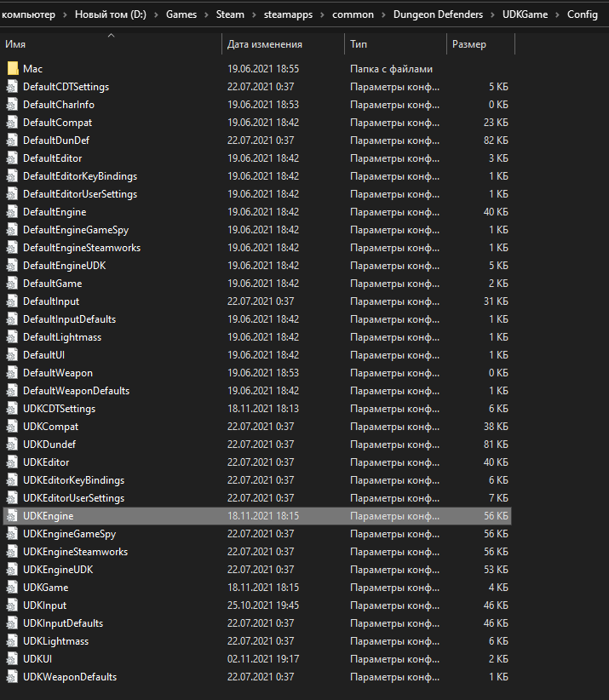Click the Config breadcrumb segment

583,14
